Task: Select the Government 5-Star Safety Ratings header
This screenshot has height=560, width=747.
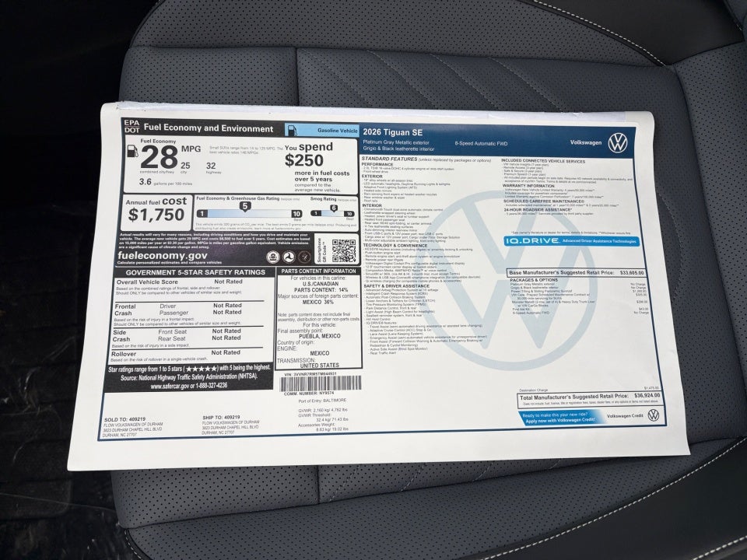Action: click(x=195, y=271)
